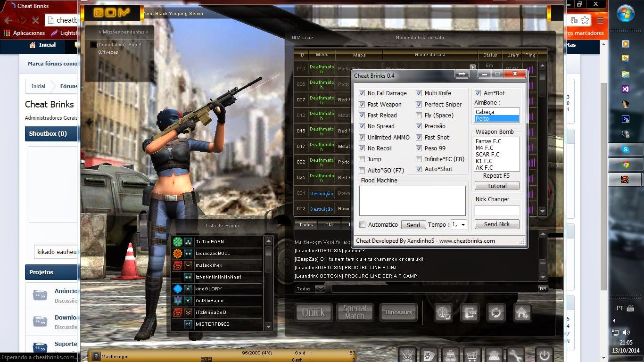Enable the Infinite°FC (F8) checkbox
Screen dimensions: 644x362
point(419,159)
